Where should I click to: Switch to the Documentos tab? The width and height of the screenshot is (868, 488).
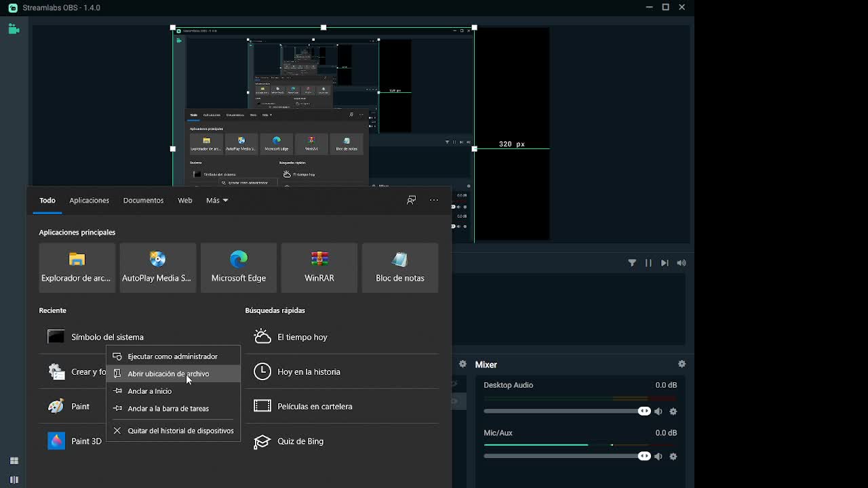[x=143, y=201]
